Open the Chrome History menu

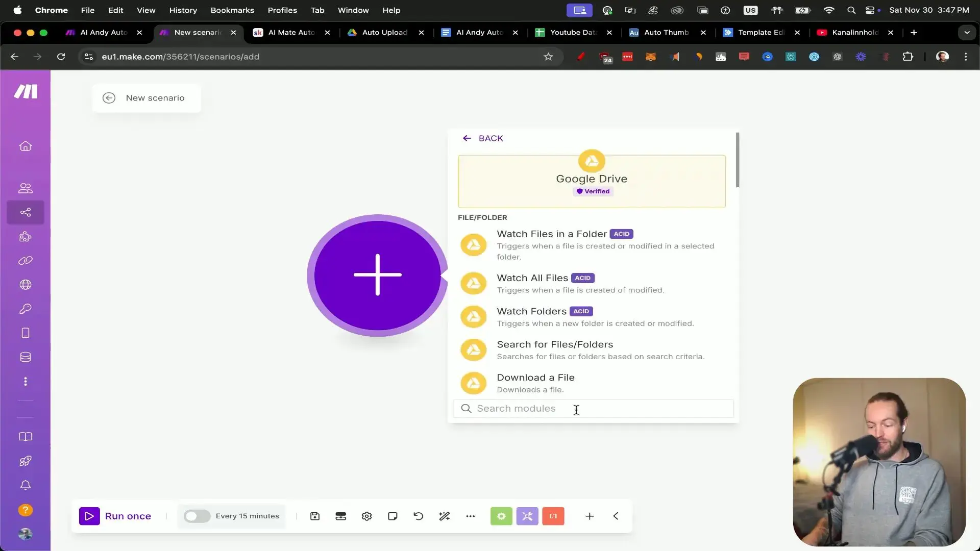[x=183, y=10]
